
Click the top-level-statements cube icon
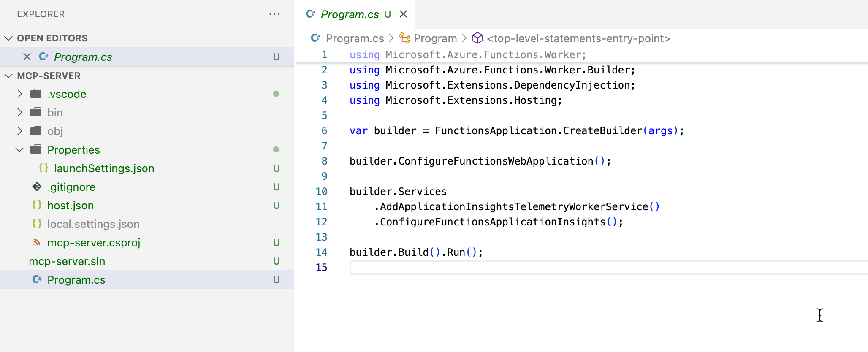[477, 38]
